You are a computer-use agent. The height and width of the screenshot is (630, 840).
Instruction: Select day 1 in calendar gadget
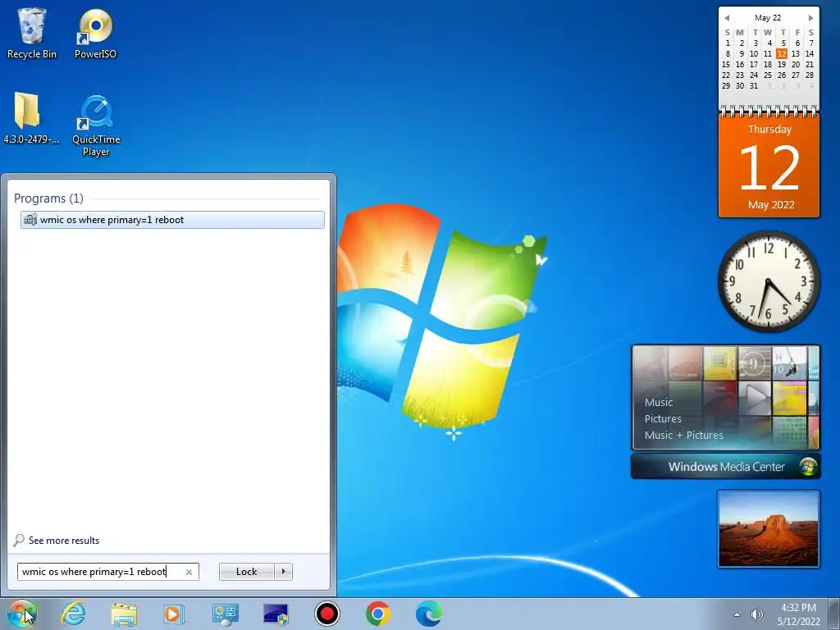click(728, 43)
